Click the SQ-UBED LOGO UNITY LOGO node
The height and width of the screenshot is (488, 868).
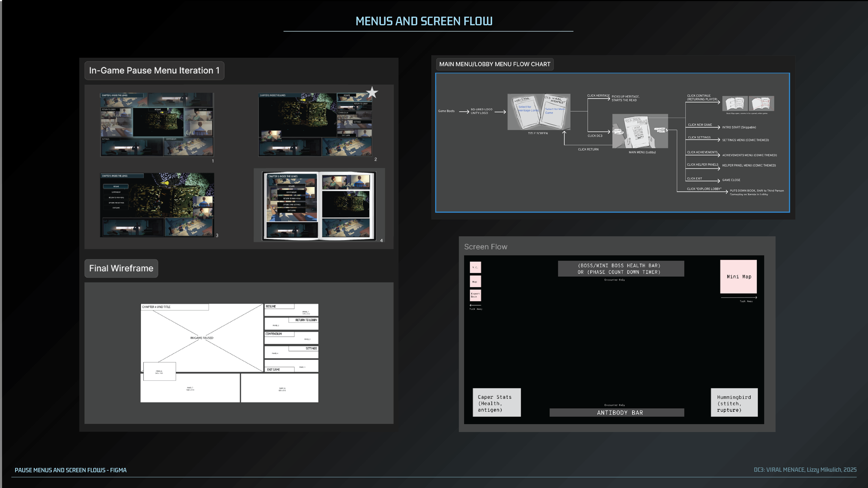coord(481,111)
